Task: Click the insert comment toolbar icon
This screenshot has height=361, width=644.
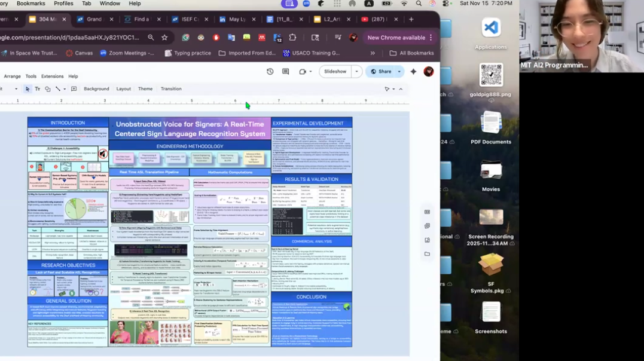Action: coord(74,89)
